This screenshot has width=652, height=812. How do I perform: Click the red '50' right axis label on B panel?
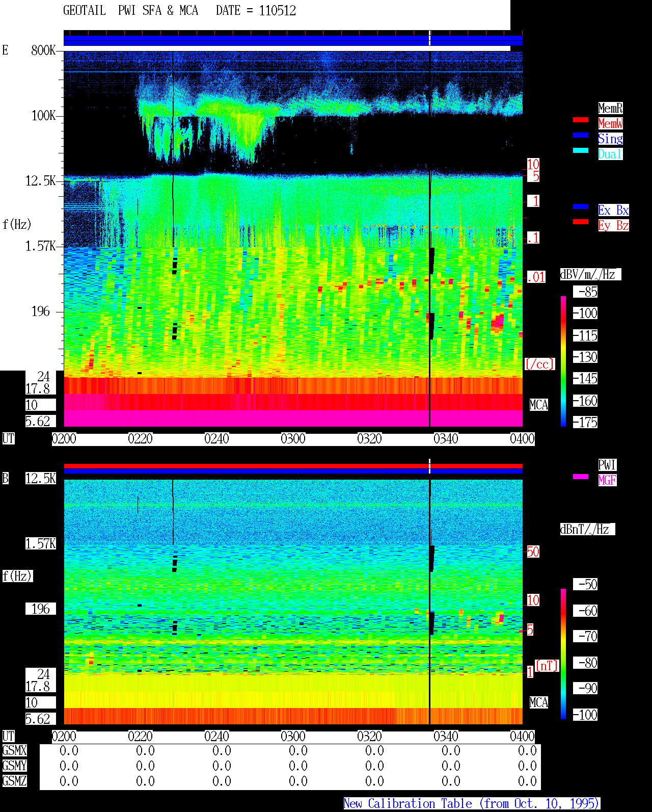click(x=533, y=552)
